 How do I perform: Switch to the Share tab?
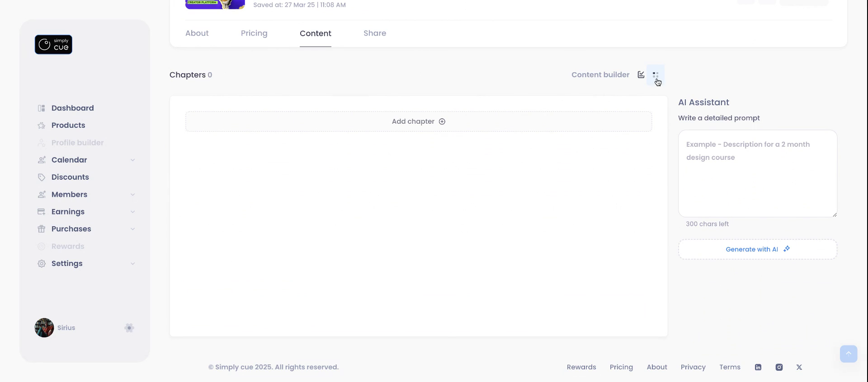[375, 33]
